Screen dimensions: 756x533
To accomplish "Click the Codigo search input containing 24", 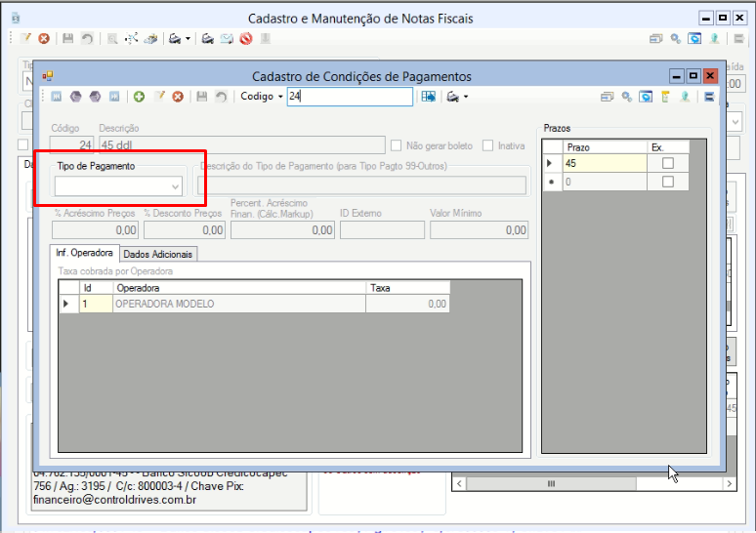I will (x=350, y=97).
